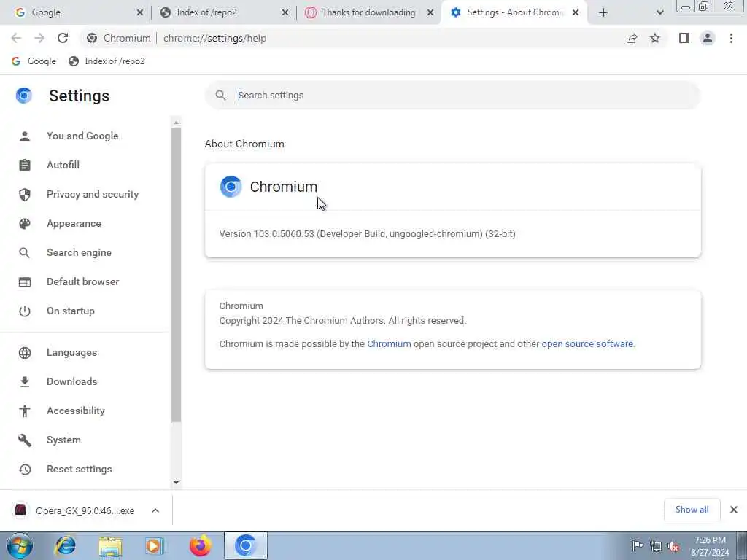Open the Google bookmark
The height and width of the screenshot is (560, 747).
click(34, 61)
